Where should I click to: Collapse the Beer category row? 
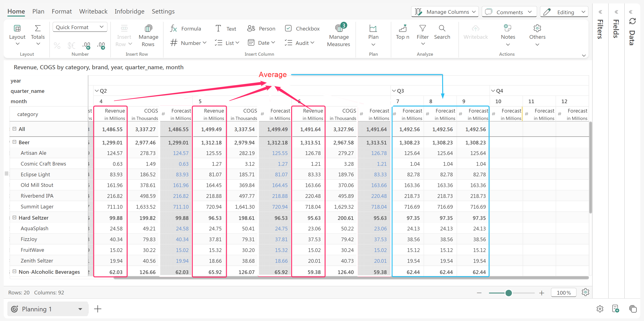click(x=14, y=142)
